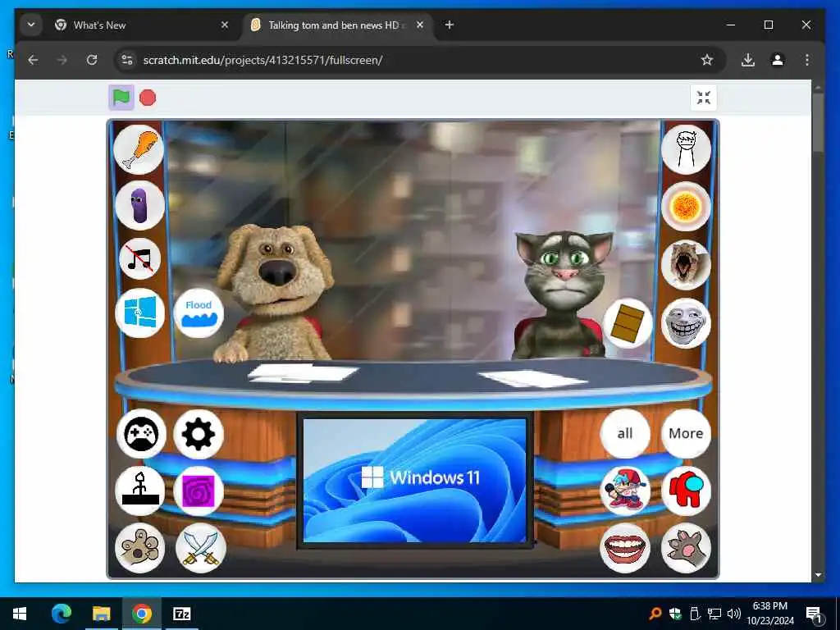Select the crossed swords icon
This screenshot has height=630, width=840.
click(201, 547)
